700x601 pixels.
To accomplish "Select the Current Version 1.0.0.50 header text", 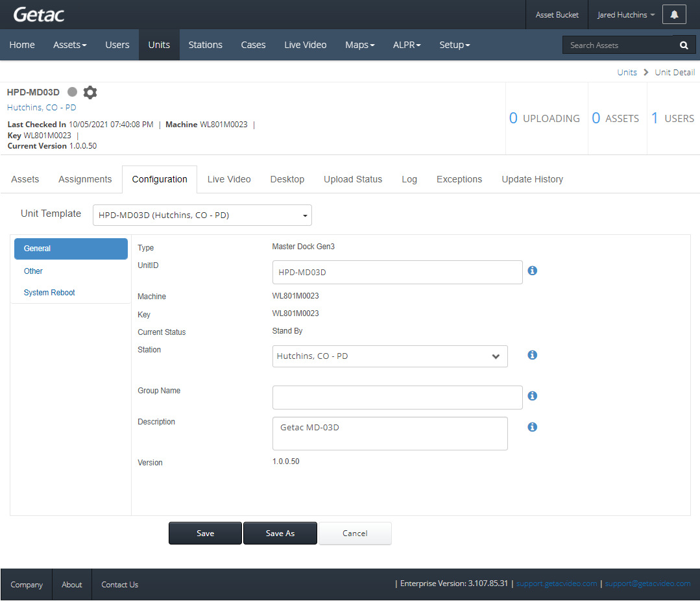I will tap(52, 146).
